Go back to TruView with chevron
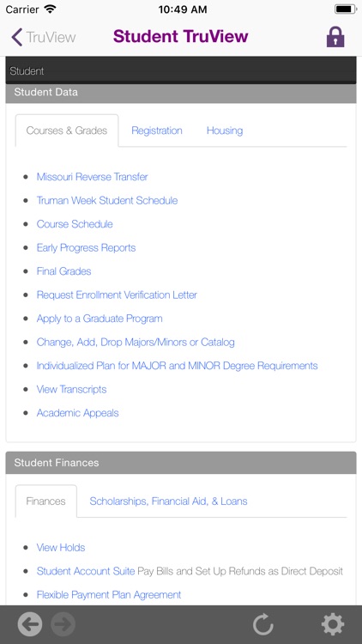Screen dimensions: 362x644 (x=44, y=37)
